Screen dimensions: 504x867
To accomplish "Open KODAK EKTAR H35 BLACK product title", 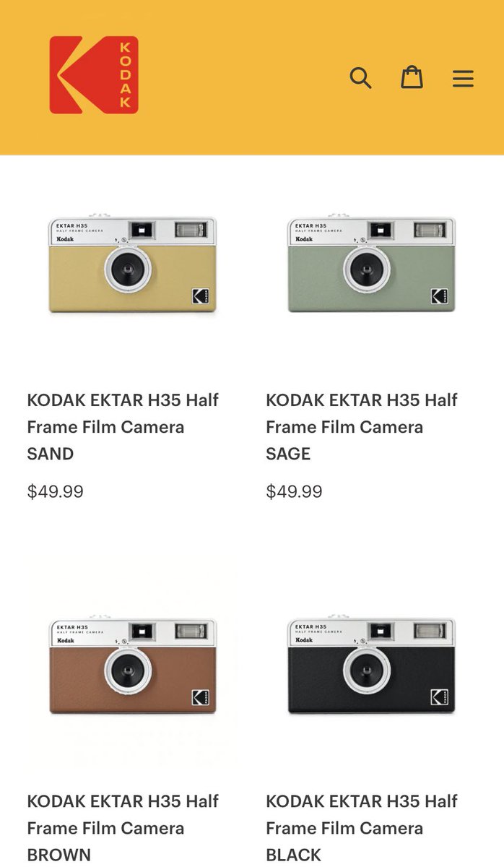I will (x=362, y=828).
